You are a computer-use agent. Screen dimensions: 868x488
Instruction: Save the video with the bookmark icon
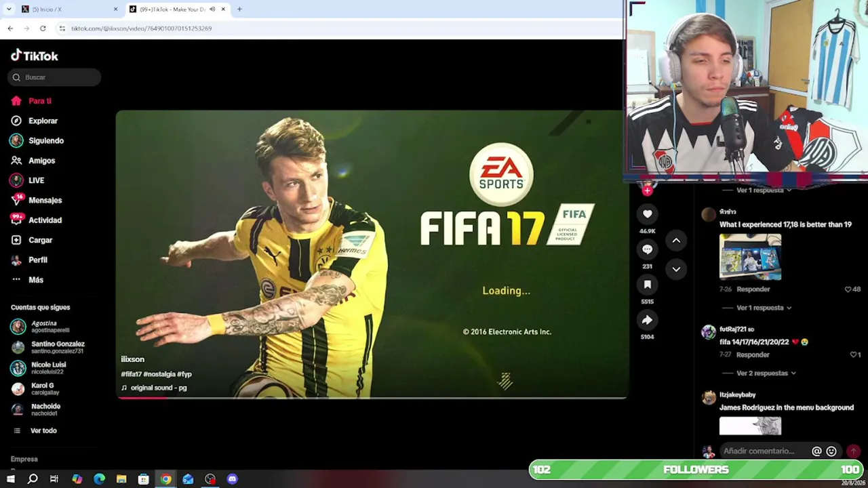[x=647, y=285]
